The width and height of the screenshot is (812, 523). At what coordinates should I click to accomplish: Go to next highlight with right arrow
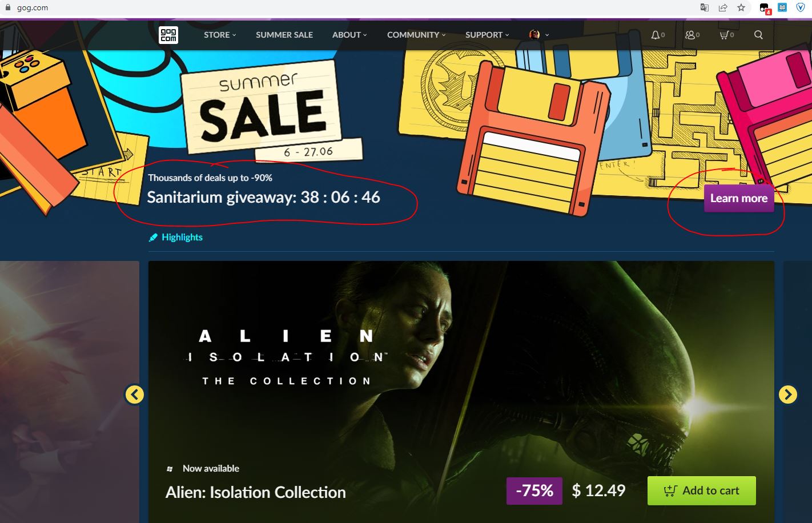(x=787, y=394)
